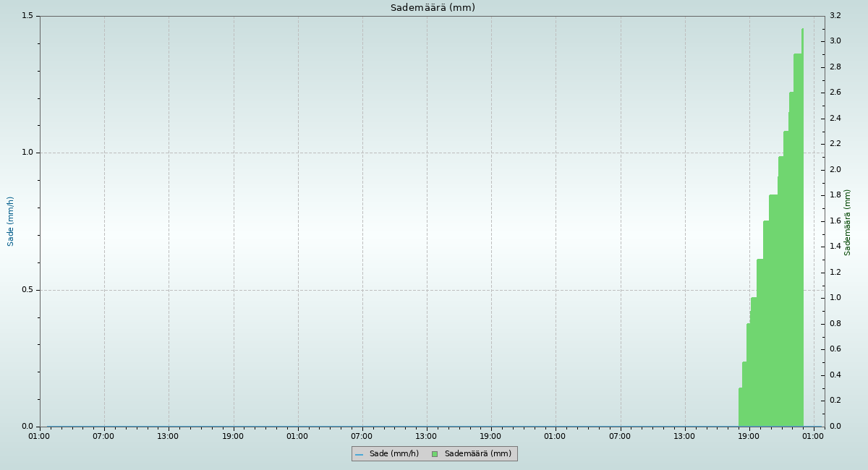This screenshot has width=868, height=470.
Task: Click the tallest green bar's peak
Action: click(x=802, y=30)
